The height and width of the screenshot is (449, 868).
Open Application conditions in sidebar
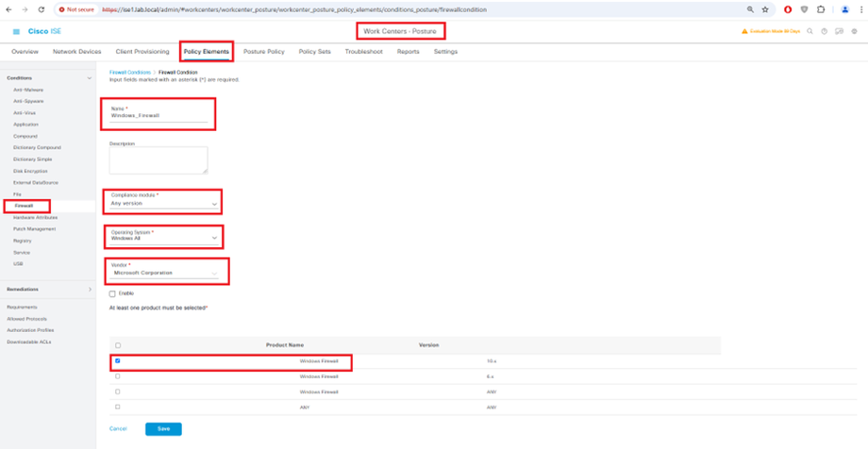point(26,125)
